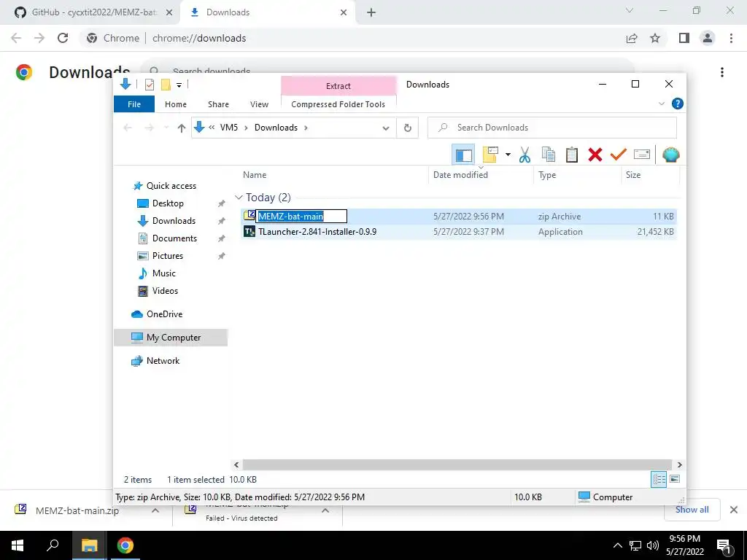Viewport: 747px width, 560px height.
Task: Bookmark this page with the star icon
Action: tap(655, 38)
